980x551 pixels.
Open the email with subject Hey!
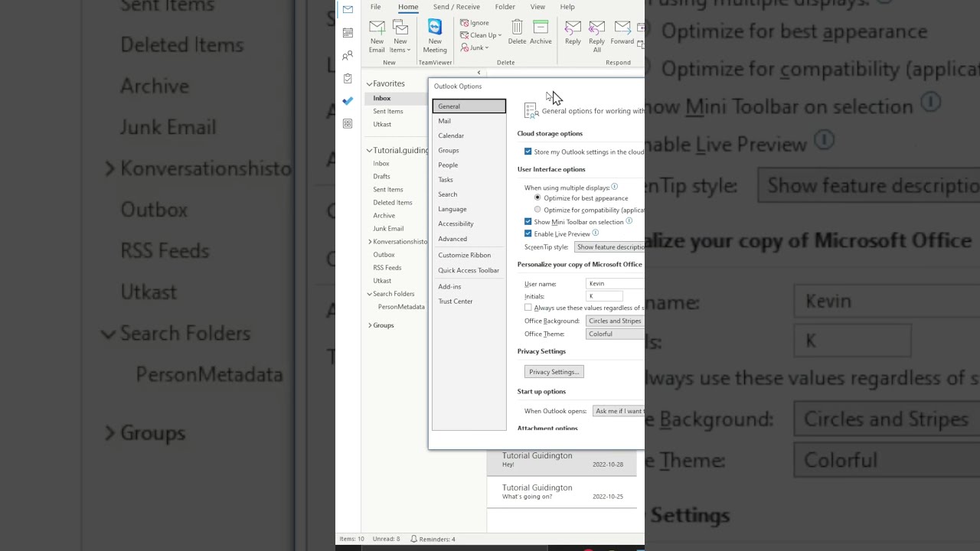562,460
